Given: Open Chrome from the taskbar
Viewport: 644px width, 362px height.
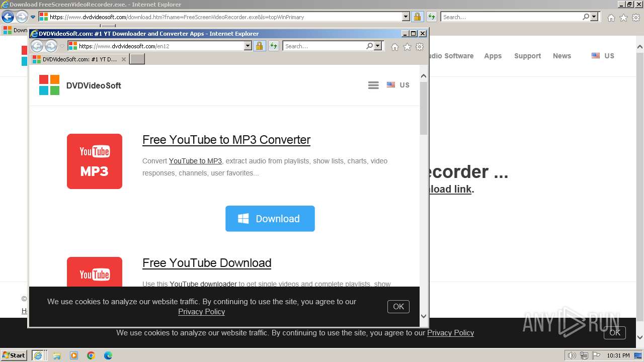Looking at the screenshot, I should click(91, 355).
